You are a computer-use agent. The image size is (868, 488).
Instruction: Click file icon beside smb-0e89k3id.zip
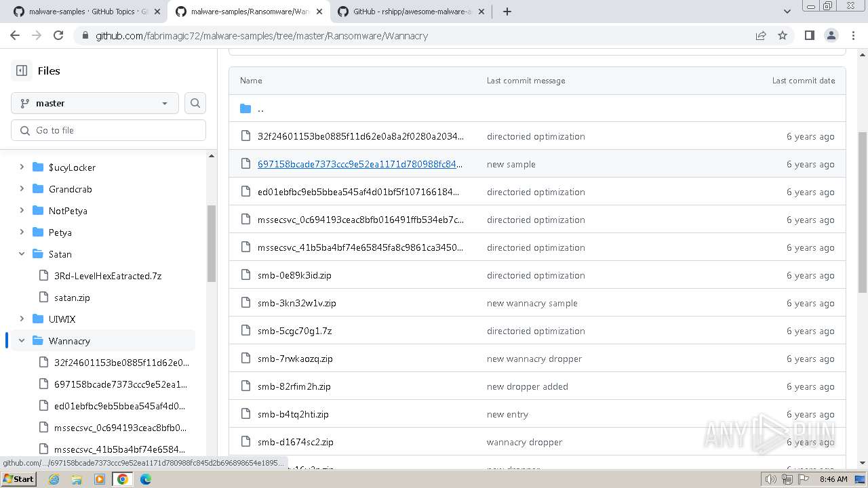245,275
